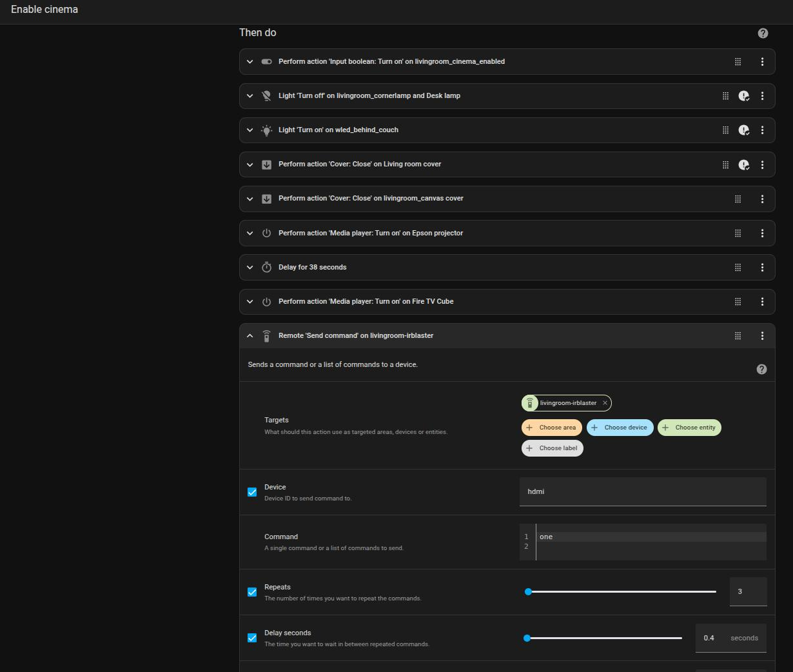Open overflow menu for wled_behind_couch action
793x672 pixels.
(x=762, y=130)
